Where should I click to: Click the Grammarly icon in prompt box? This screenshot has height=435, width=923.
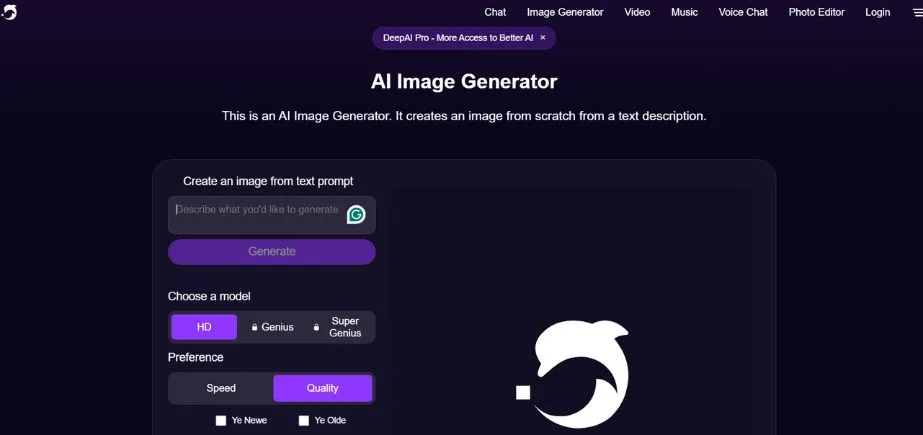(x=356, y=215)
